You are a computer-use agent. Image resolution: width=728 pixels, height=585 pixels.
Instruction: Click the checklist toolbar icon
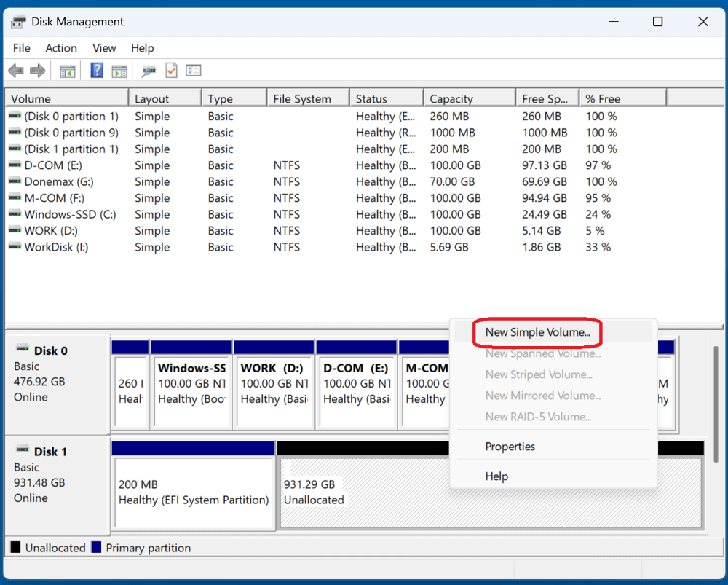point(193,70)
